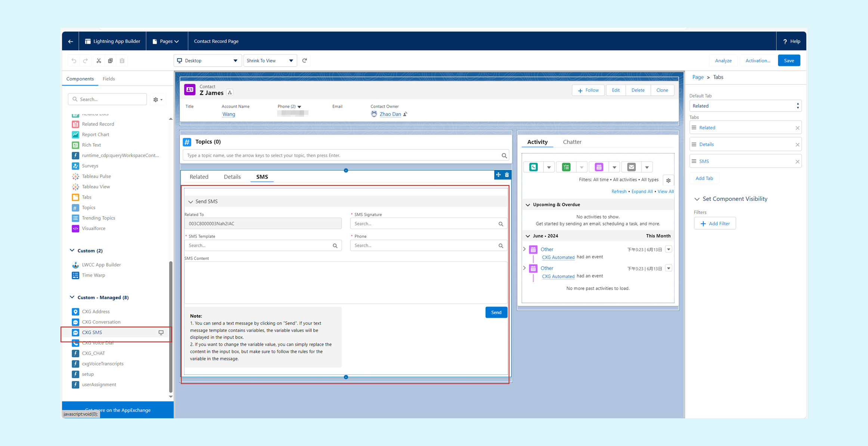Image resolution: width=868 pixels, height=446 pixels.
Task: Cut the selected component with scissors icon
Action: [x=99, y=61]
